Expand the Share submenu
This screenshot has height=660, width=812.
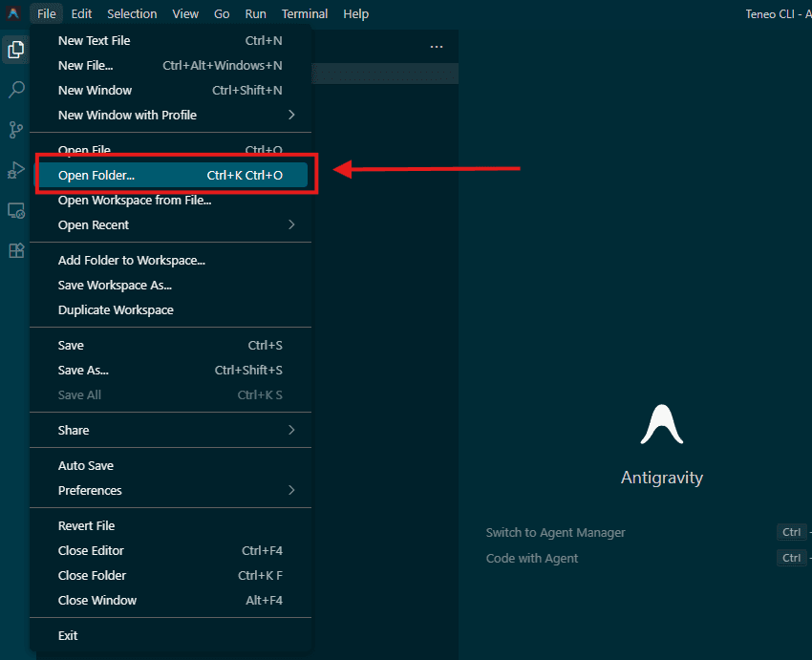170,430
